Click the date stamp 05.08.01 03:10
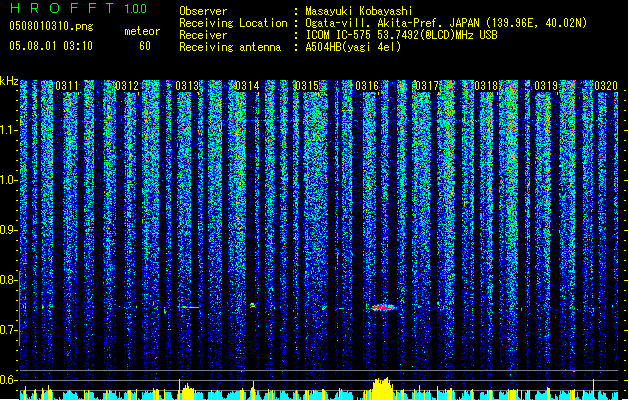Viewport: 629px width, 400px height. (51, 46)
